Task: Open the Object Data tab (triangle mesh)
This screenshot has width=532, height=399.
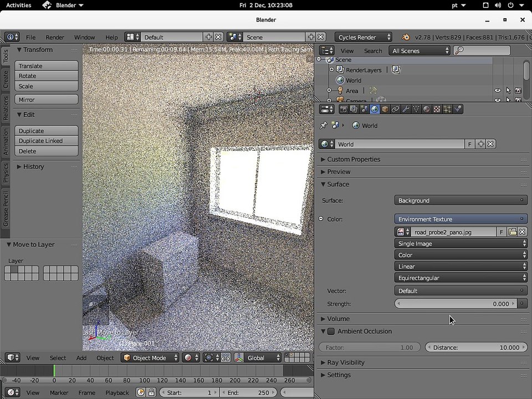Action: (416, 109)
